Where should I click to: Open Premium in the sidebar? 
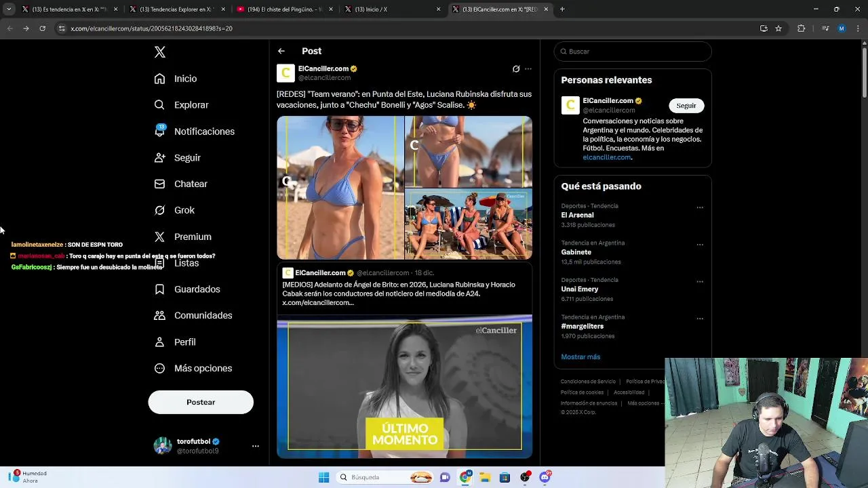tap(183, 237)
